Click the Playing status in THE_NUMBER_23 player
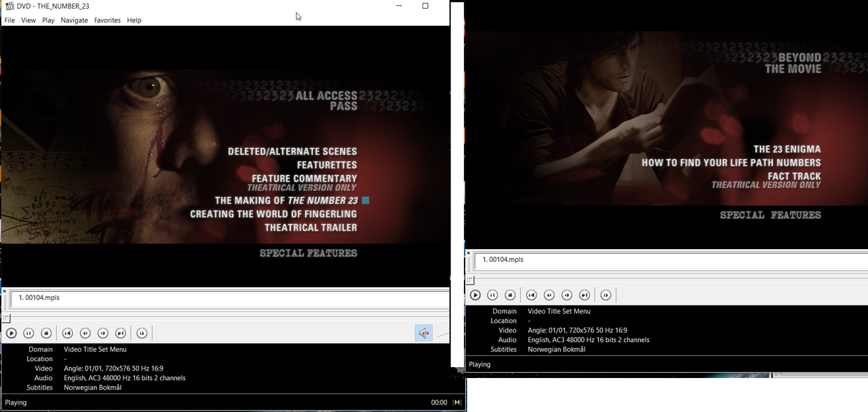The height and width of the screenshot is (412, 868). click(16, 402)
